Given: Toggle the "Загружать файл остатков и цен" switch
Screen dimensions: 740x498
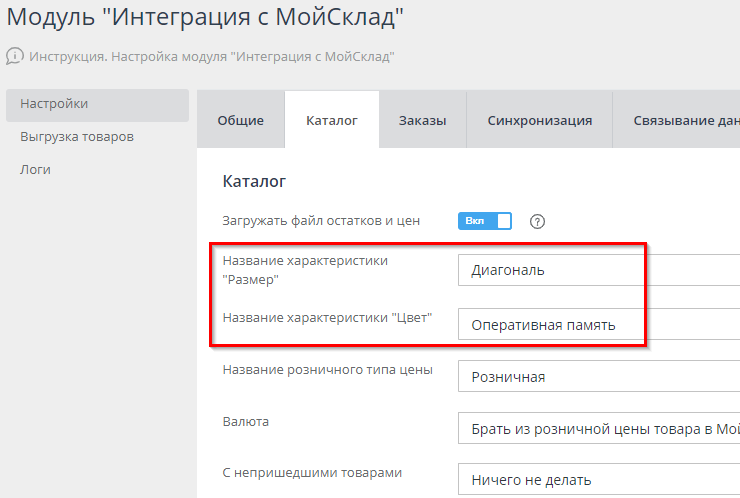Looking at the screenshot, I should pyautogui.click(x=485, y=221).
